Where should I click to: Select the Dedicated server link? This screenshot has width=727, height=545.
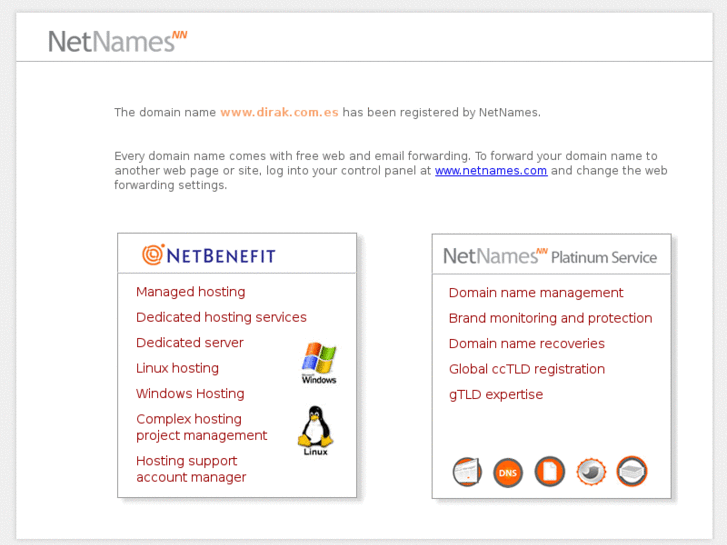189,343
